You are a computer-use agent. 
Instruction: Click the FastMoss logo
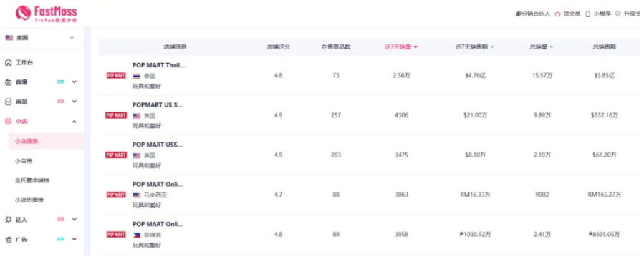pyautogui.click(x=46, y=13)
